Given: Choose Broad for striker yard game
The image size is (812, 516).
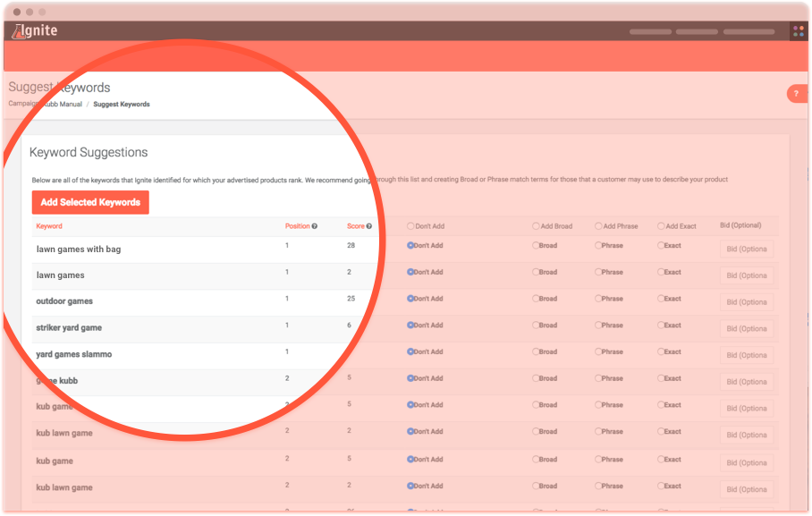Looking at the screenshot, I should tap(536, 326).
